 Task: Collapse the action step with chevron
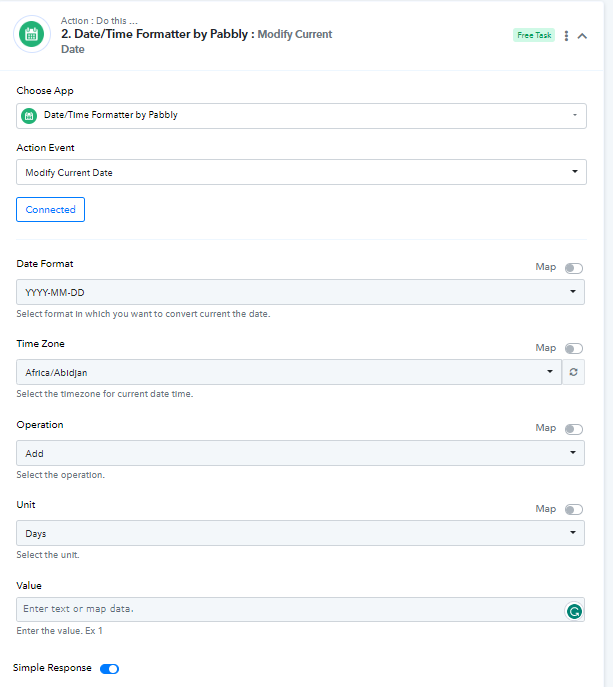pyautogui.click(x=582, y=36)
